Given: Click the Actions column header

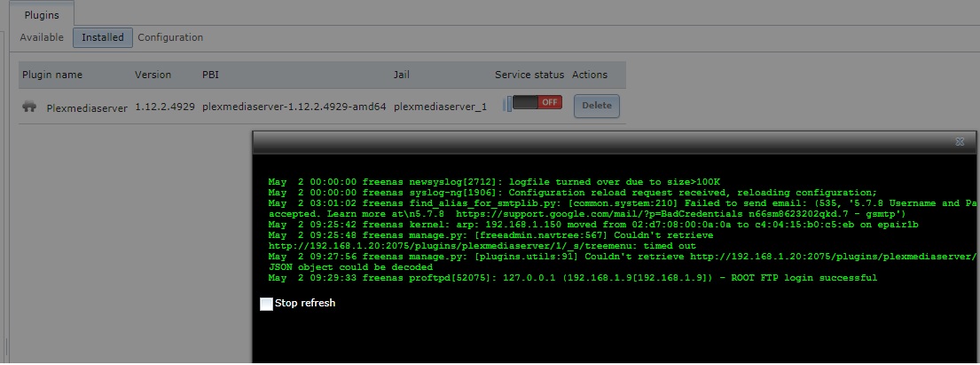Looking at the screenshot, I should coord(590,75).
